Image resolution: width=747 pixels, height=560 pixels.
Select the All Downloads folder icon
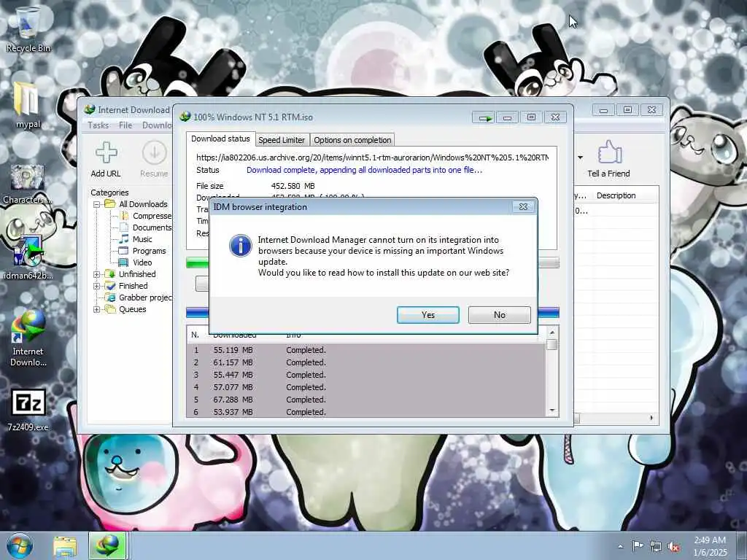tap(110, 204)
